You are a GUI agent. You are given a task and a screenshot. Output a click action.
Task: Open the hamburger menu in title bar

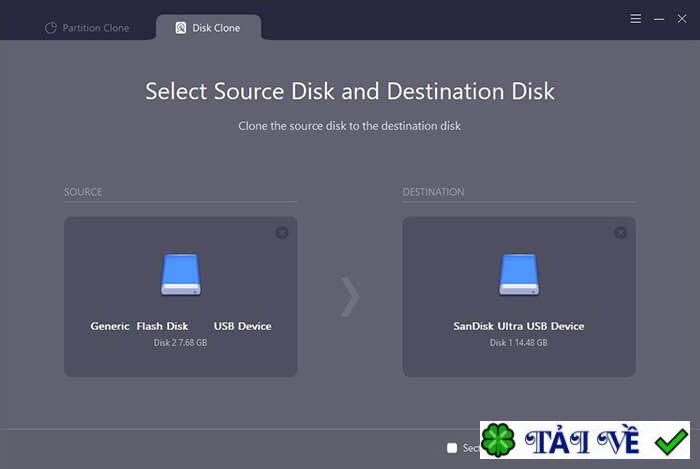[x=636, y=19]
